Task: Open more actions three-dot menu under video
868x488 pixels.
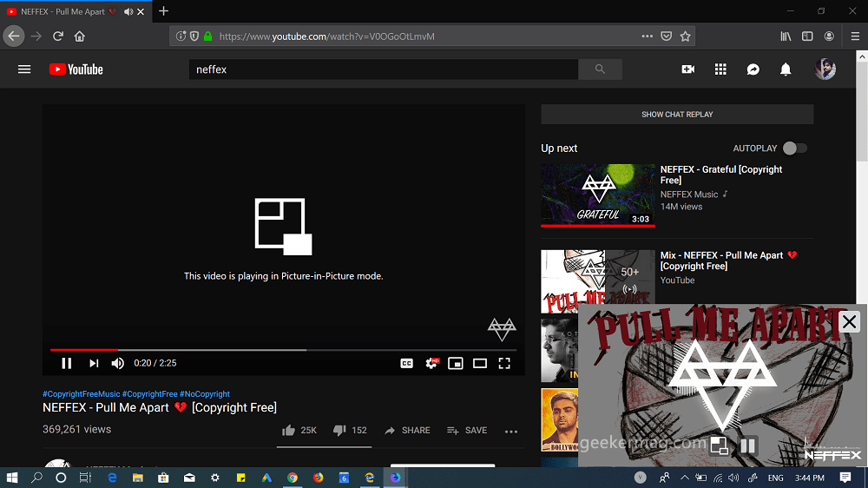Action: point(511,431)
